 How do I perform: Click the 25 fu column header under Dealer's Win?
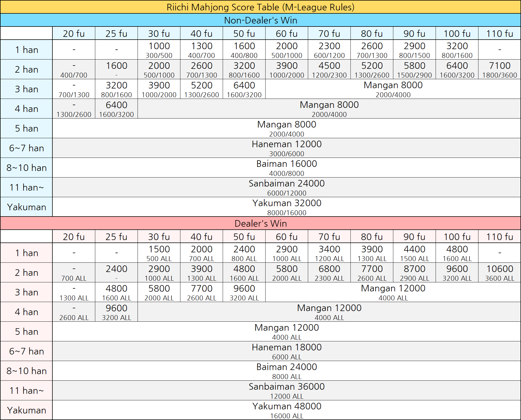[116, 236]
